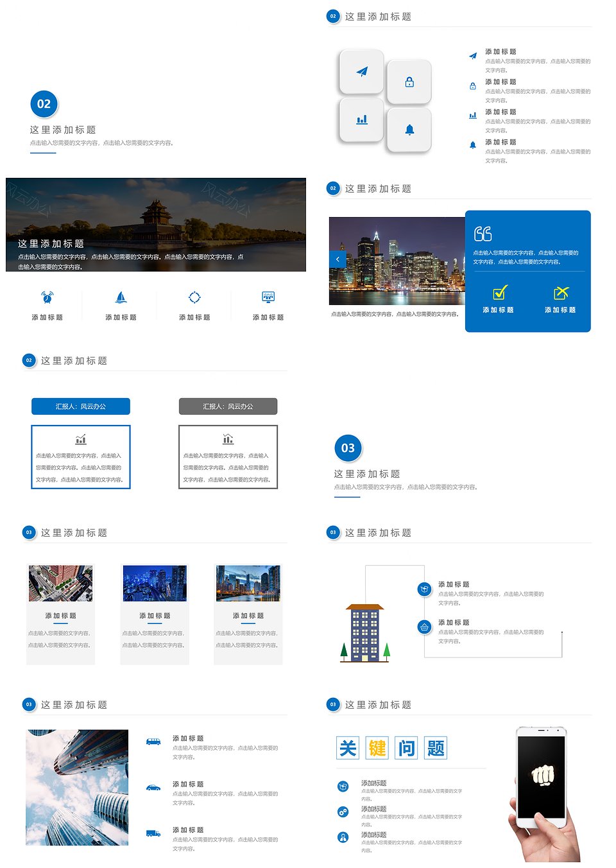The height and width of the screenshot is (868, 616).
Task: Click the large 03 circle badge
Action: (x=348, y=447)
